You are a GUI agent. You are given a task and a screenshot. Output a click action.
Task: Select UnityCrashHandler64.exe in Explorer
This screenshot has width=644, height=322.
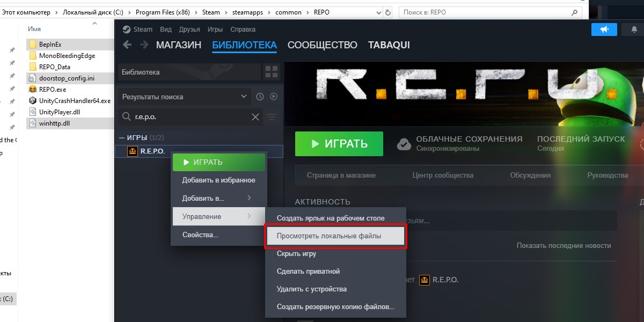click(70, 100)
